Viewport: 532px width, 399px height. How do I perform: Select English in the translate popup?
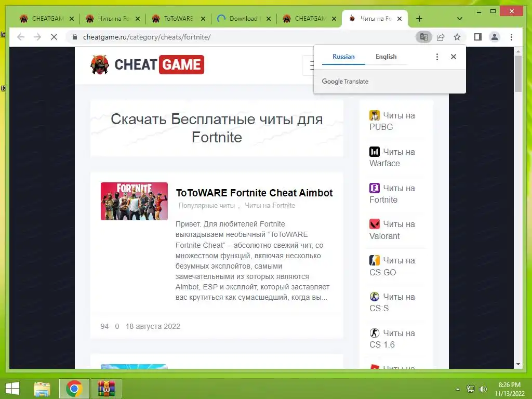(386, 57)
